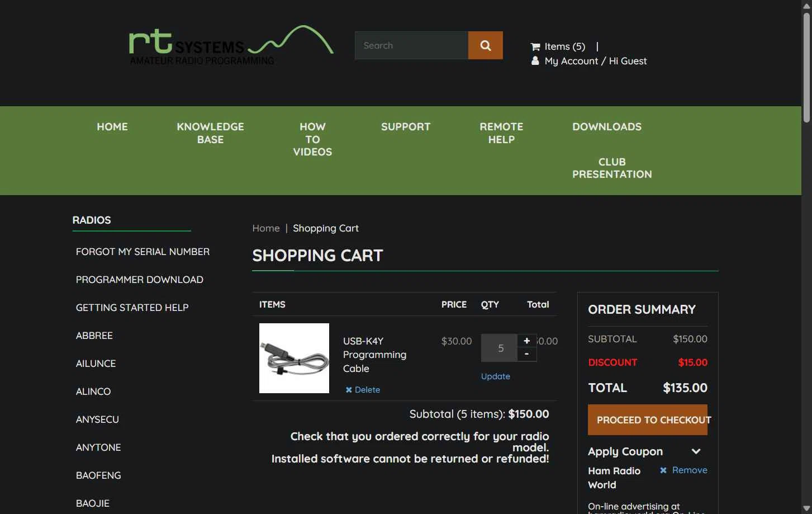This screenshot has width=812, height=514.
Task: Open KNOWLEDGE BASE menu item
Action: point(210,133)
